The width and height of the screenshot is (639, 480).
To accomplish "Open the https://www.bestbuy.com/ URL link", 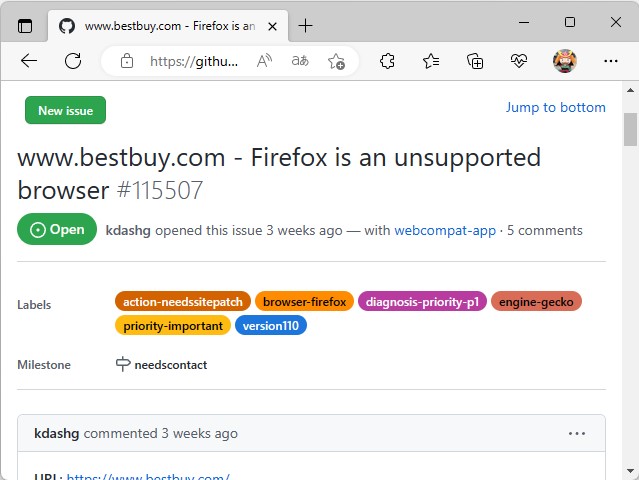I will 148,476.
